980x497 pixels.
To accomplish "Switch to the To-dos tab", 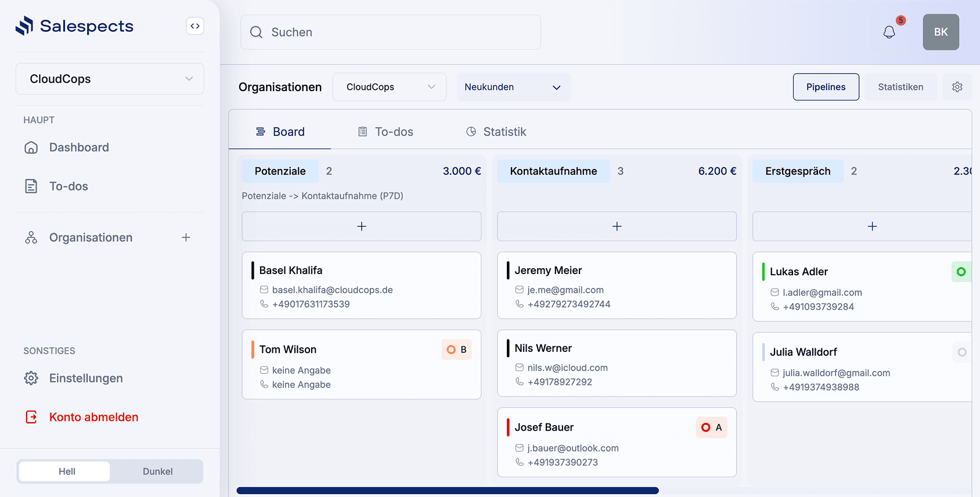I will pyautogui.click(x=385, y=132).
